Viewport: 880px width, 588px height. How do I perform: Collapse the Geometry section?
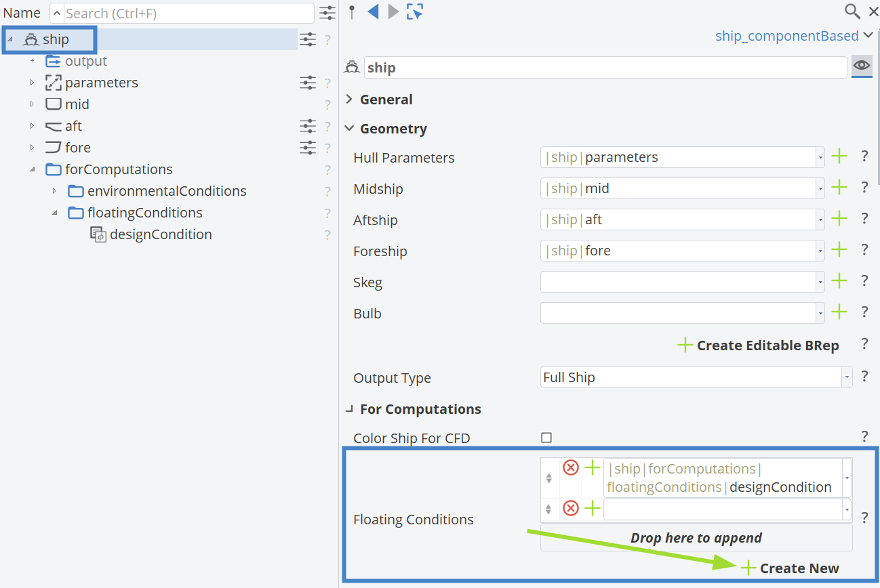(349, 128)
